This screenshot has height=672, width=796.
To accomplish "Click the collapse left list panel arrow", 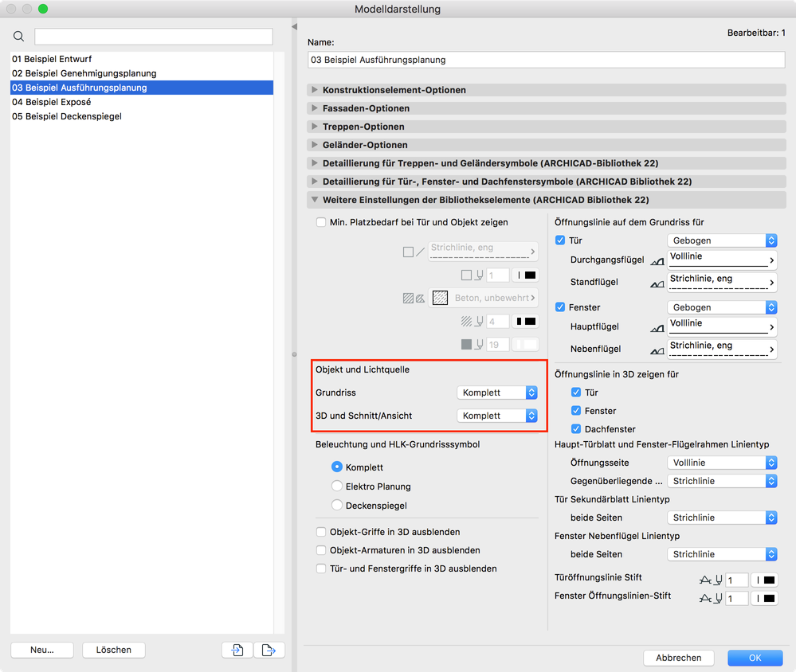I will click(295, 26).
